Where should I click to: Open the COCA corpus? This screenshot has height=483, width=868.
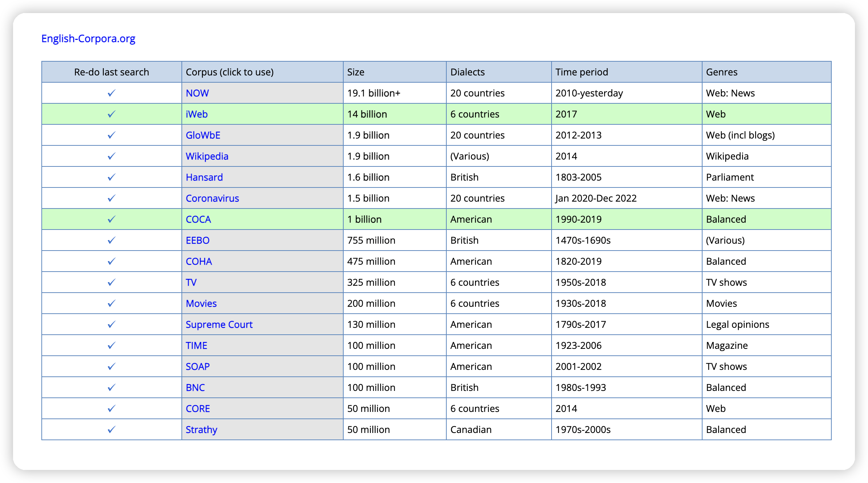point(198,219)
